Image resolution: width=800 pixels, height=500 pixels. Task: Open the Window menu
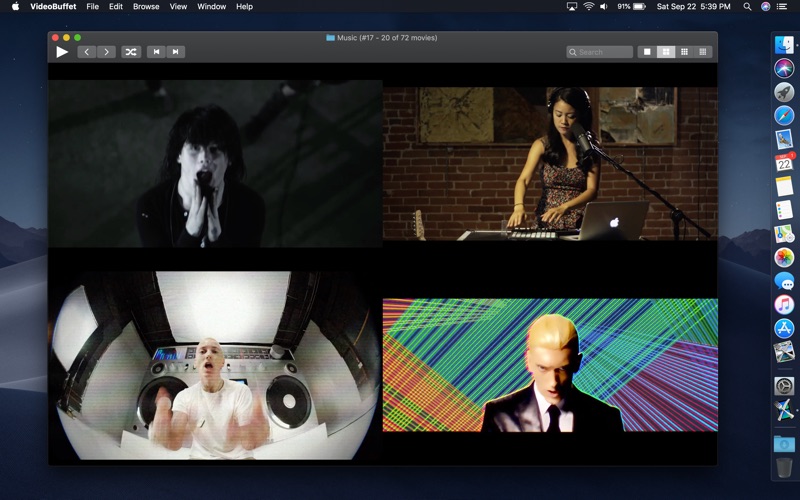point(211,7)
